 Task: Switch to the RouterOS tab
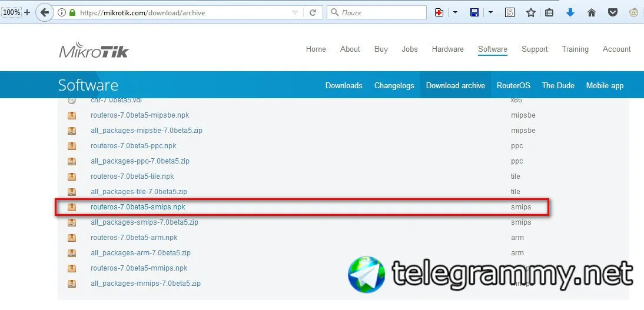(x=513, y=85)
